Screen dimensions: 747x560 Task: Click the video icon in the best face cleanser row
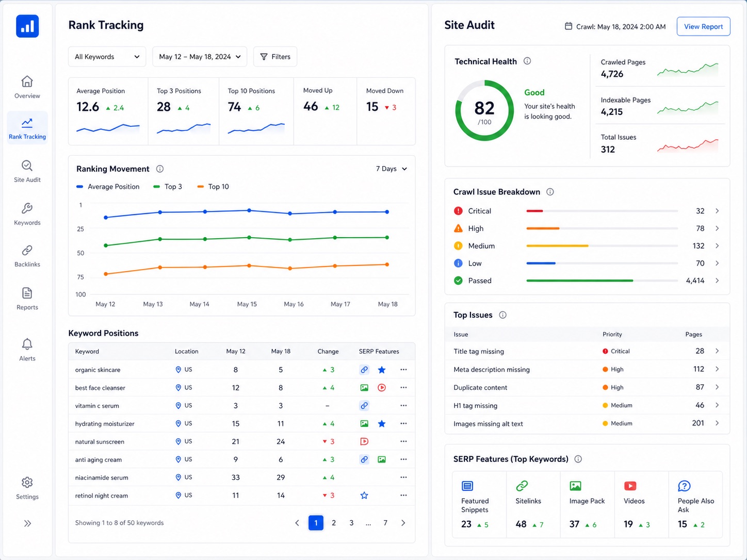point(382,388)
